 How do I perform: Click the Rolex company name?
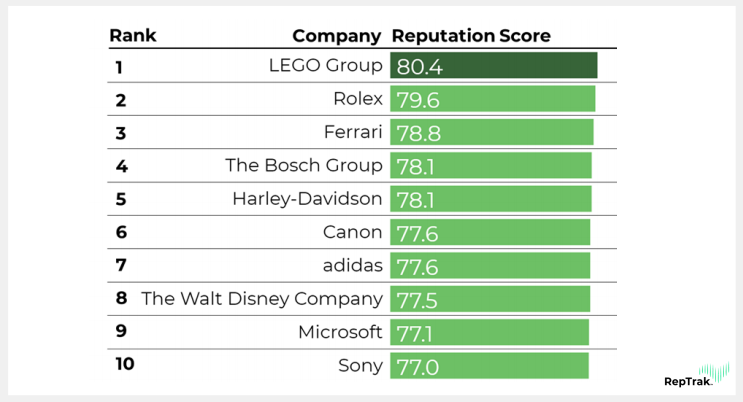[x=357, y=99]
